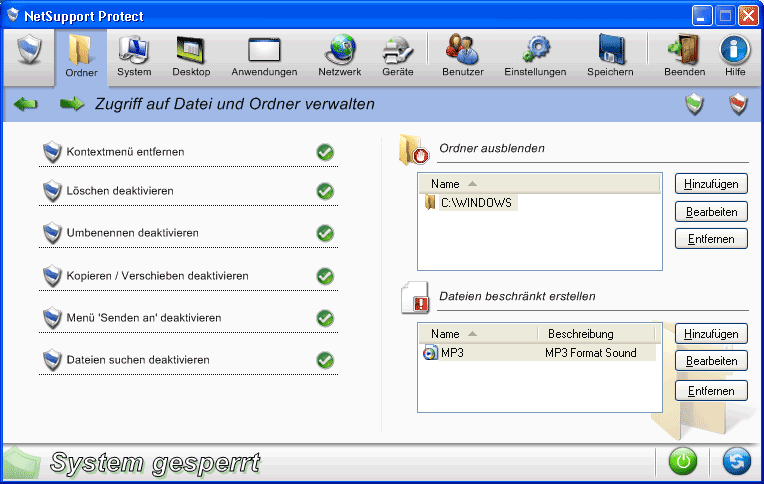This screenshot has height=484, width=764.
Task: Select the MP3 file type row
Action: tap(537, 353)
